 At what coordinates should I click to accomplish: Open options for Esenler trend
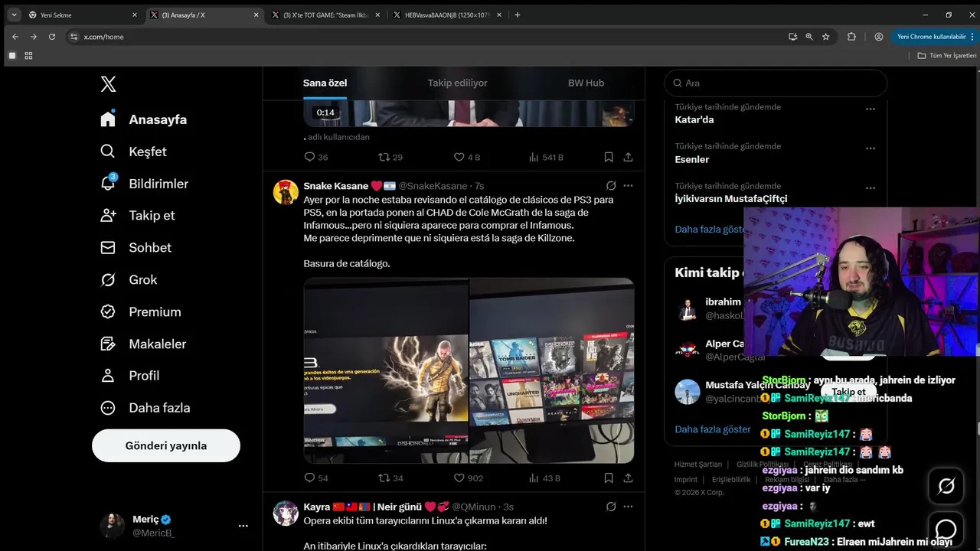871,148
